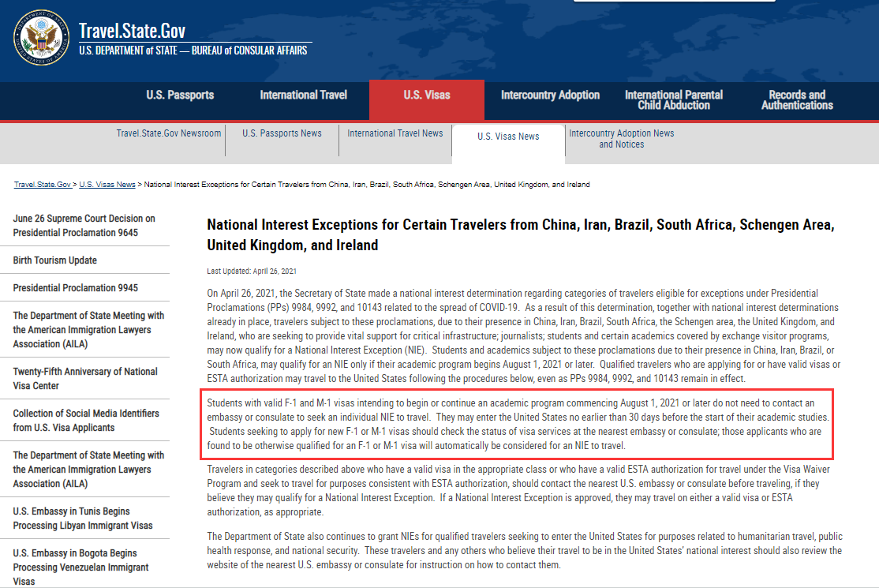
Task: Click the Department of State seal logo
Action: 42,38
